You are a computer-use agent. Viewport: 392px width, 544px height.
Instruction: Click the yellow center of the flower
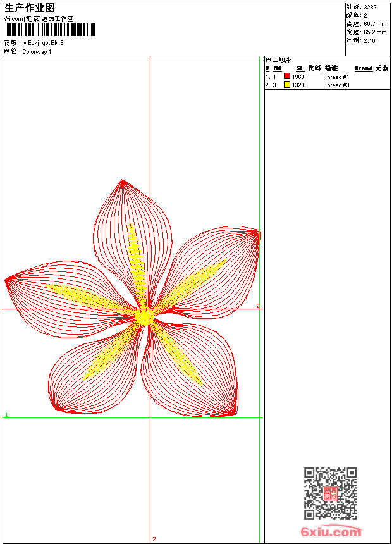click(144, 316)
